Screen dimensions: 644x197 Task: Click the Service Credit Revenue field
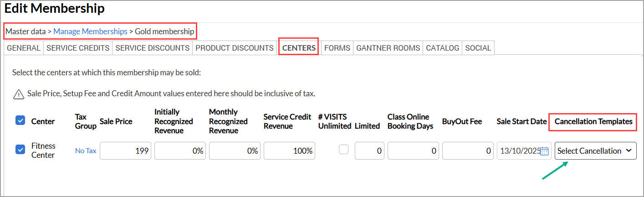coord(289,151)
